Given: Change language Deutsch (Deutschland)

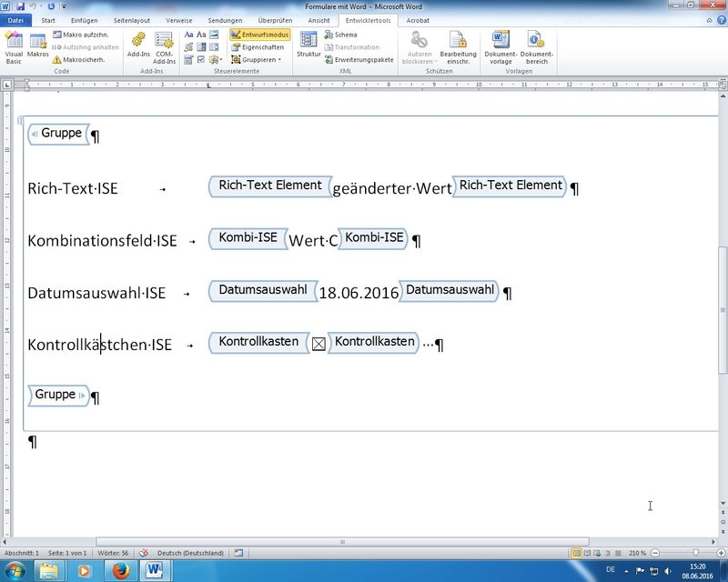Looking at the screenshot, I should point(190,553).
